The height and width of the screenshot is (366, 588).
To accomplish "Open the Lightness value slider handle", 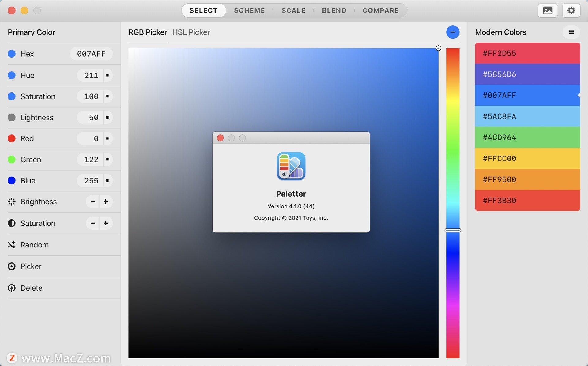I will [108, 118].
